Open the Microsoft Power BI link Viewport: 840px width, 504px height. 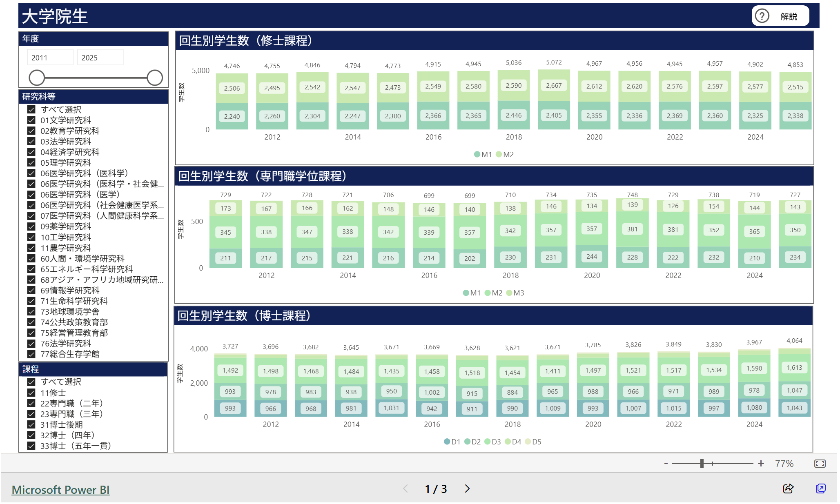[x=60, y=490]
